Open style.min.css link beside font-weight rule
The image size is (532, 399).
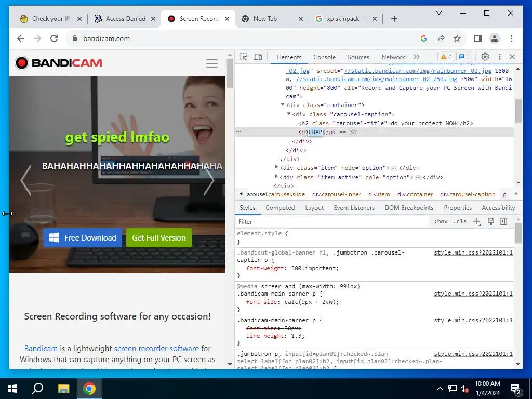473,253
